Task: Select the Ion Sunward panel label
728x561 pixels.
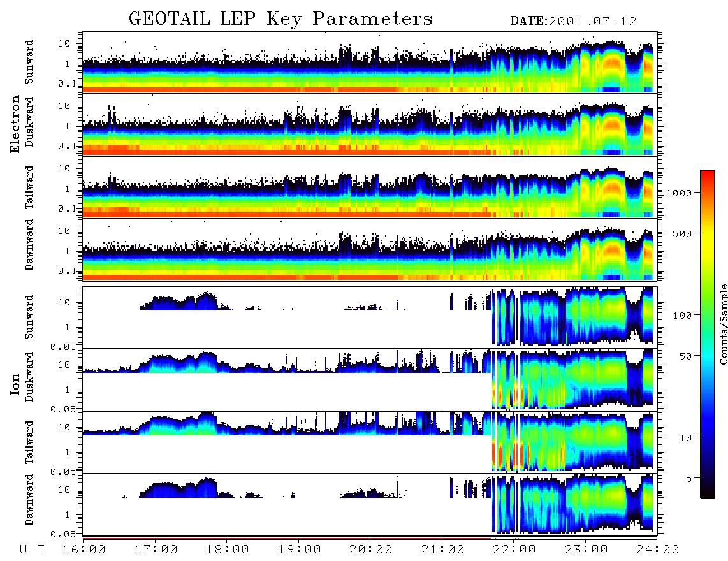Action: (x=29, y=317)
